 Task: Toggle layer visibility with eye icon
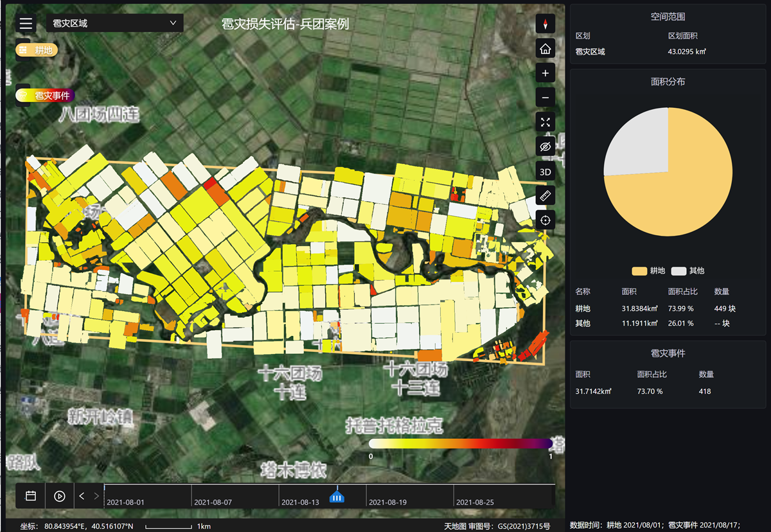click(545, 146)
